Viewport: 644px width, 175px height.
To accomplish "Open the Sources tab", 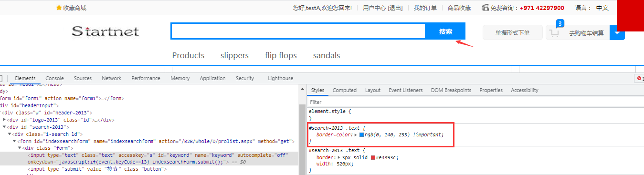I will 83,78.
